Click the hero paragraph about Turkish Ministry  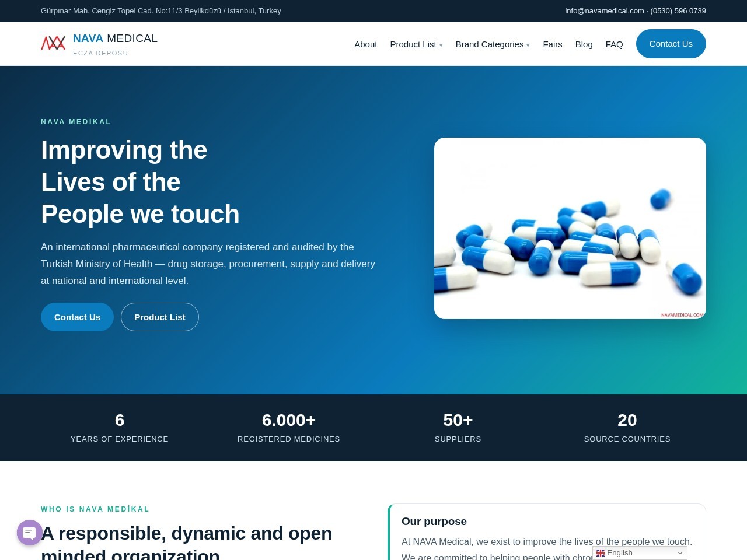pos(208,264)
